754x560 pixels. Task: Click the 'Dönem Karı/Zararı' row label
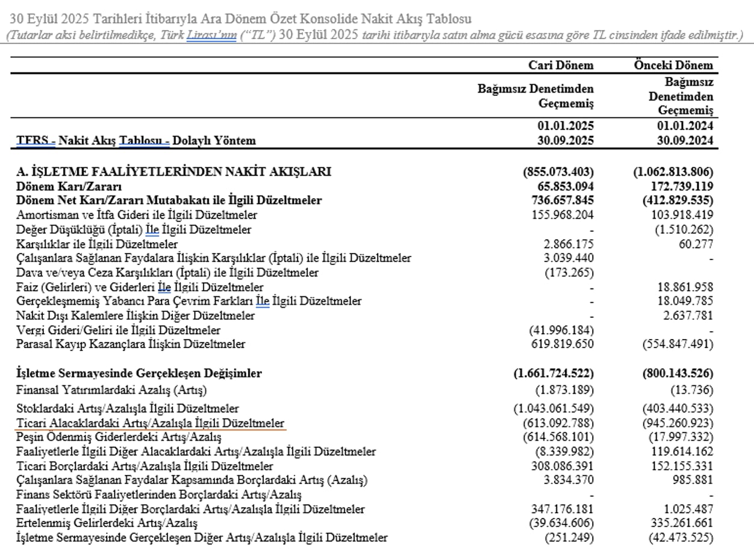(63, 186)
